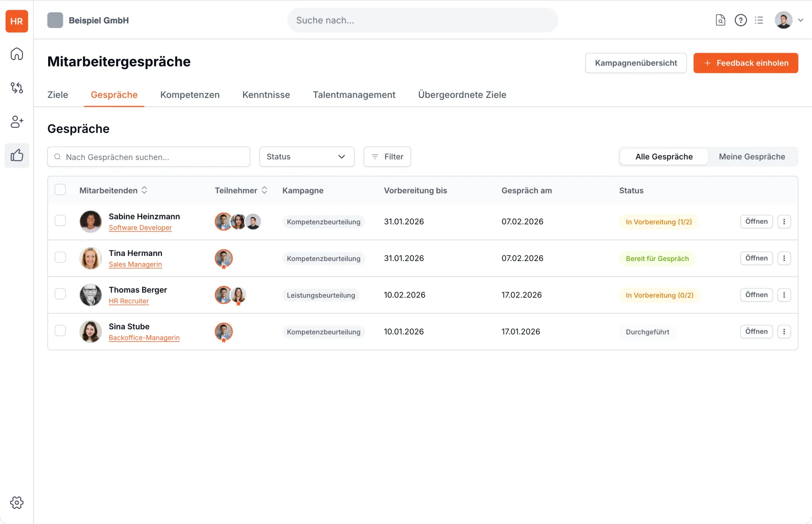
Task: Click the document search icon in header
Action: click(721, 20)
